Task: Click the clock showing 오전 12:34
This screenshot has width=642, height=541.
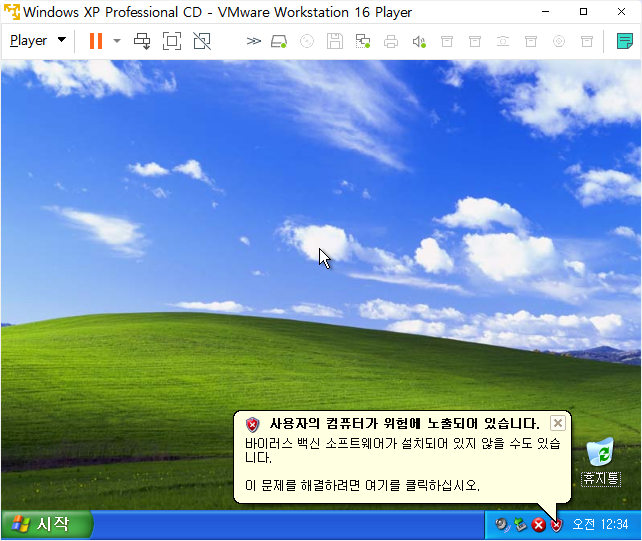Action: (x=600, y=524)
